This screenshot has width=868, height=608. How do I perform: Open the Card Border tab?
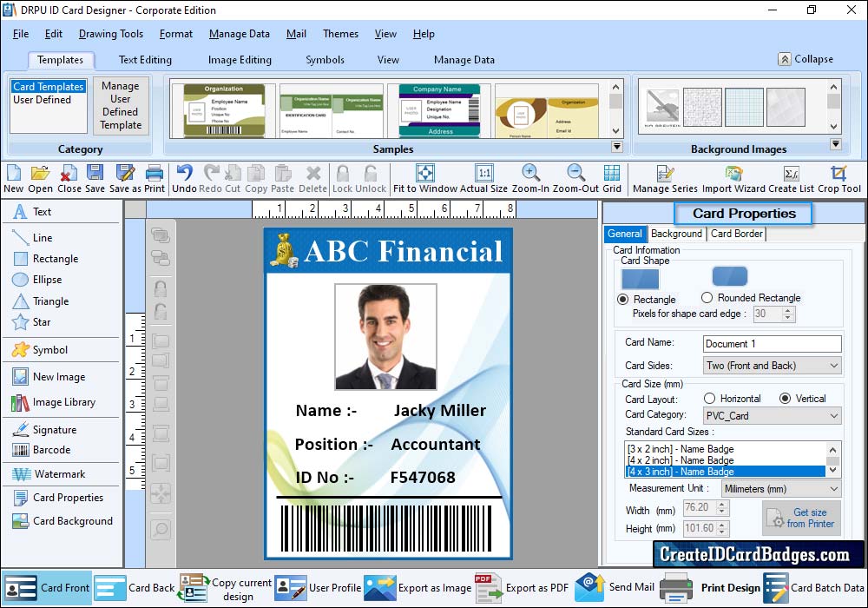(x=737, y=234)
